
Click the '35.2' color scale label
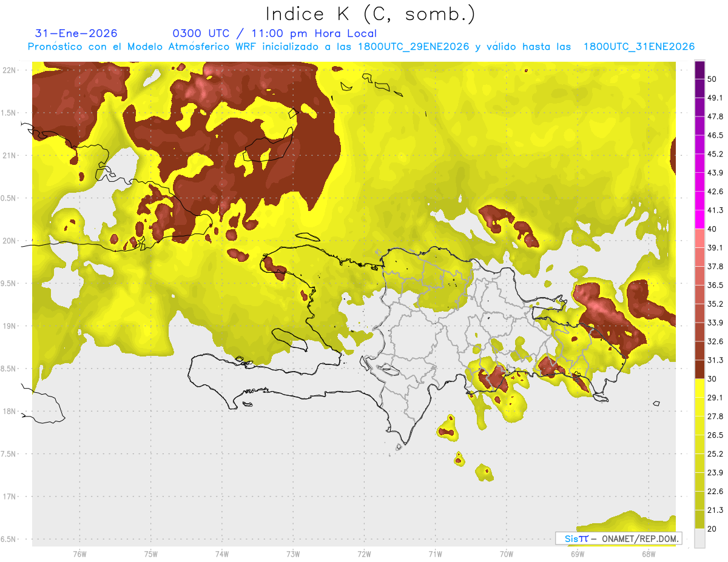pyautogui.click(x=715, y=304)
